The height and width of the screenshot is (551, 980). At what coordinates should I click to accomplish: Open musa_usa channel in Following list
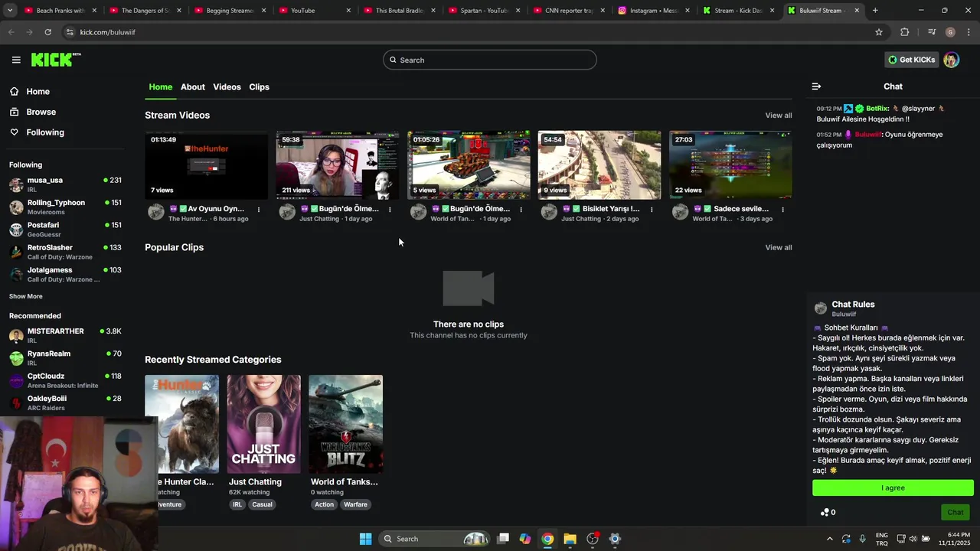pyautogui.click(x=65, y=184)
